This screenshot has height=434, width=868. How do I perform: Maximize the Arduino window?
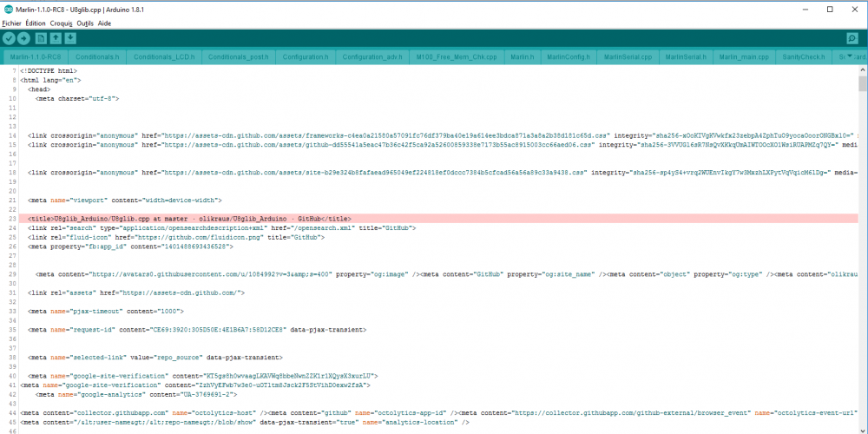(830, 9)
